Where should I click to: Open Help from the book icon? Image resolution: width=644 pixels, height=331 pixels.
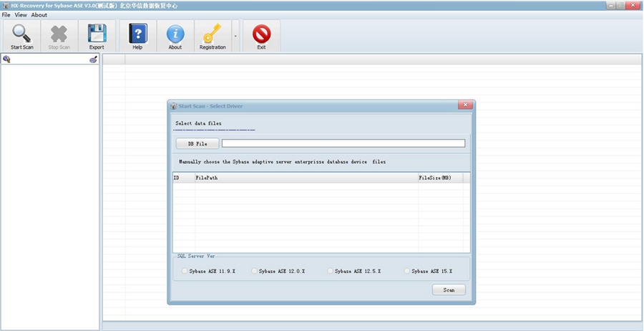pyautogui.click(x=137, y=33)
